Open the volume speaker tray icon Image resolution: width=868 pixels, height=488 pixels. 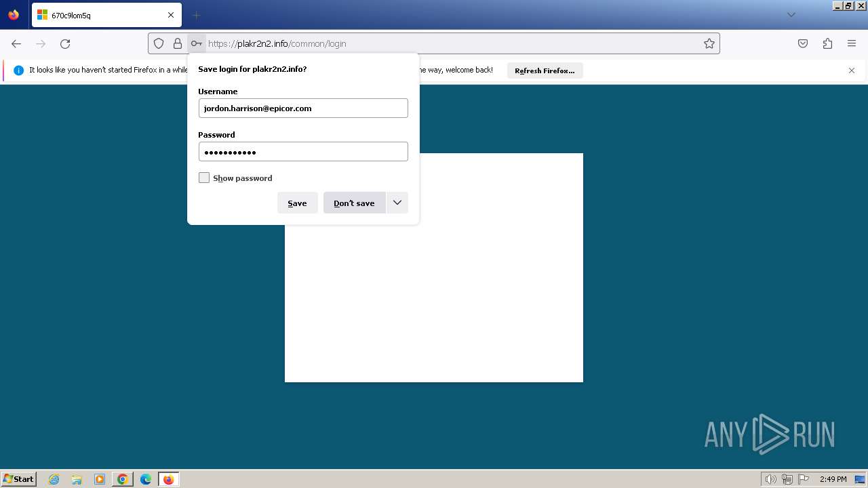coord(770,479)
